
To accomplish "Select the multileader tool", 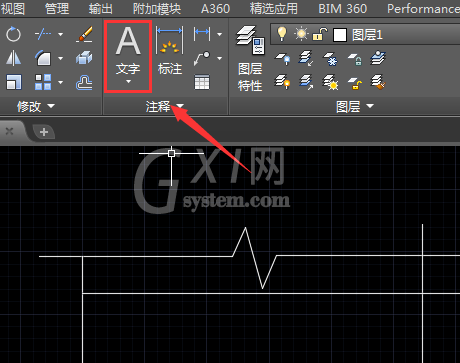I will point(202,58).
